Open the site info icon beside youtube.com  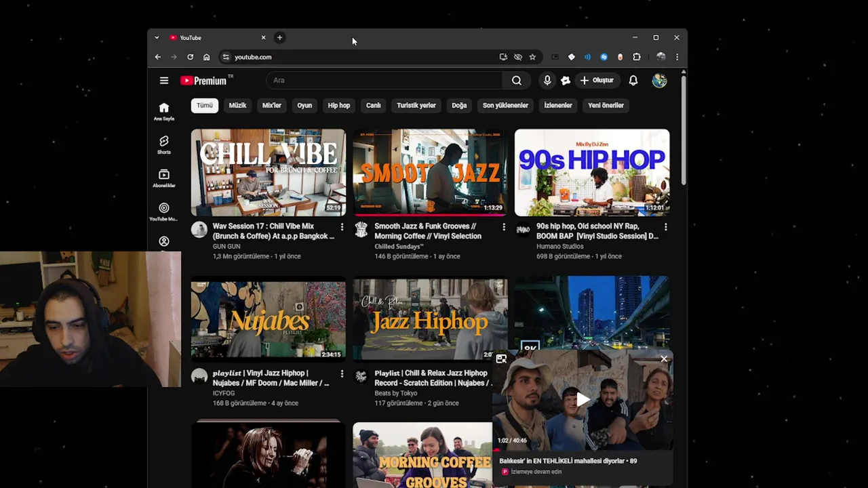226,57
